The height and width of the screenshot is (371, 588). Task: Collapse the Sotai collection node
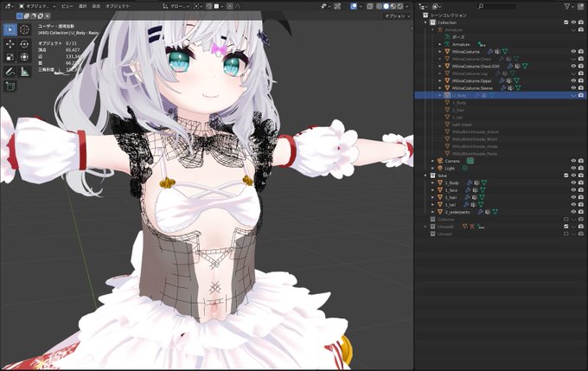pos(425,176)
